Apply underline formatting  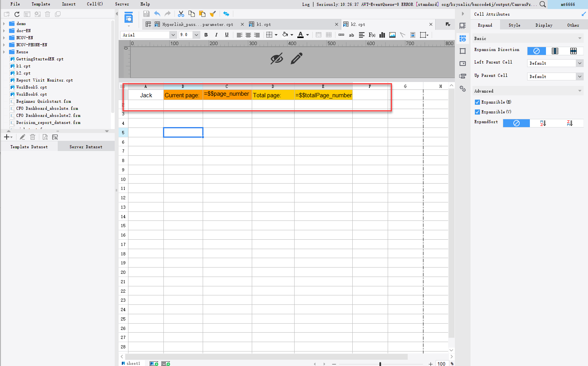pyautogui.click(x=227, y=35)
